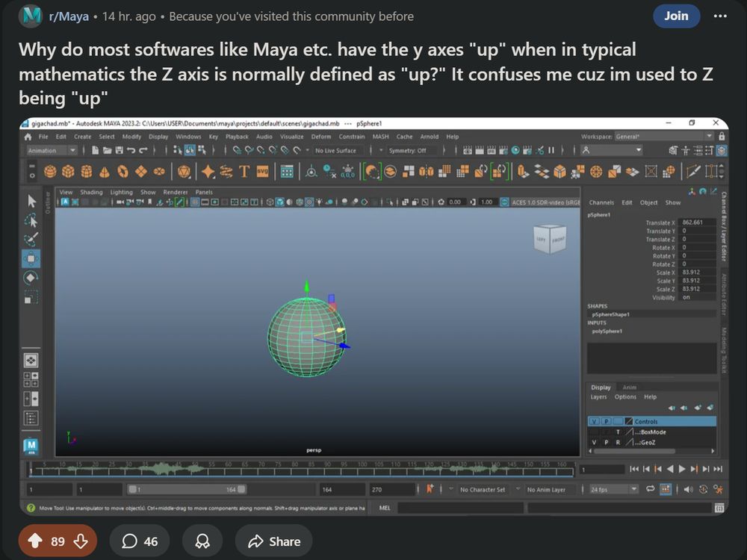Open the Shading menu in viewport panel
Viewport: 747px width, 560px height.
(x=91, y=193)
